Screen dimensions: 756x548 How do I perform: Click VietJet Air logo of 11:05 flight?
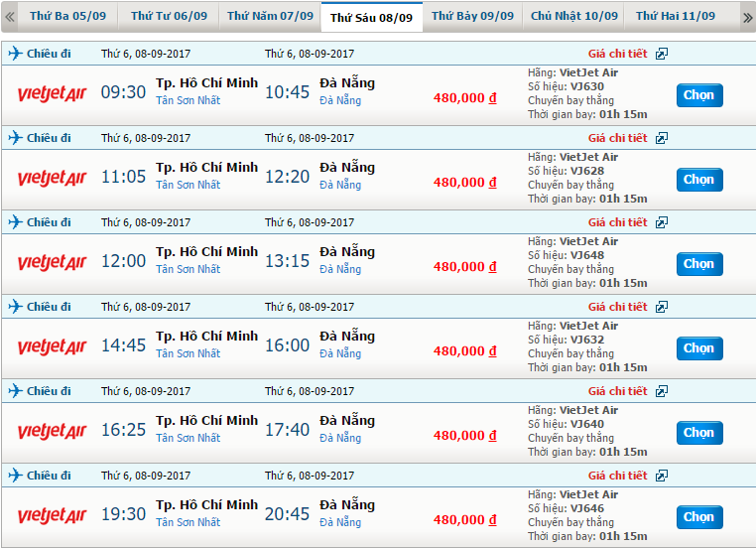pos(52,178)
